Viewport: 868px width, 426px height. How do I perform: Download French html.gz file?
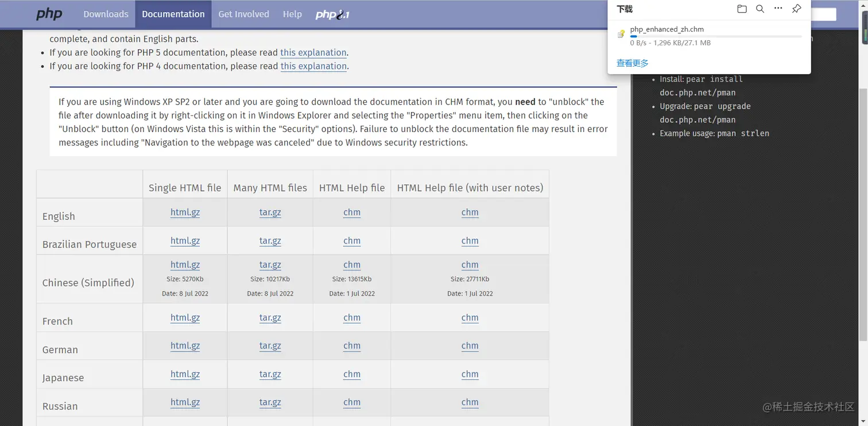pos(185,317)
